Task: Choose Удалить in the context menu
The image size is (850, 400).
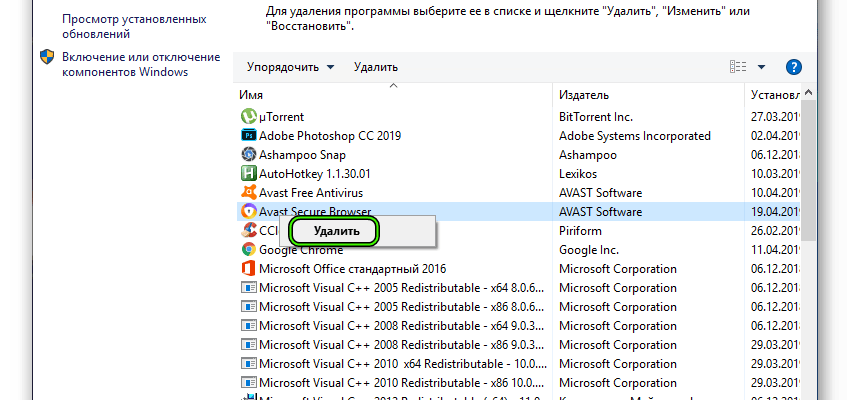Action: point(336,231)
